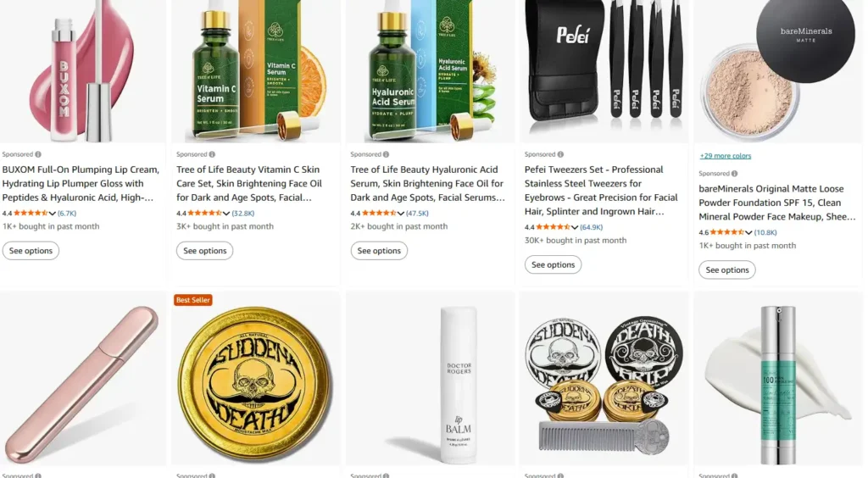Open the Doctor Rogers lip balm image
The image size is (868, 478).
point(430,380)
